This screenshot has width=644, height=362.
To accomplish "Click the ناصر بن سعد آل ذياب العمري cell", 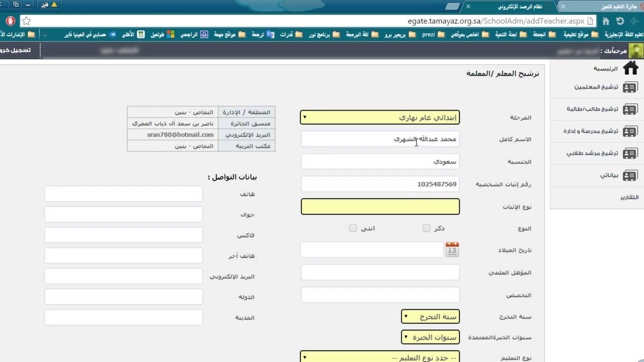I will (x=173, y=123).
